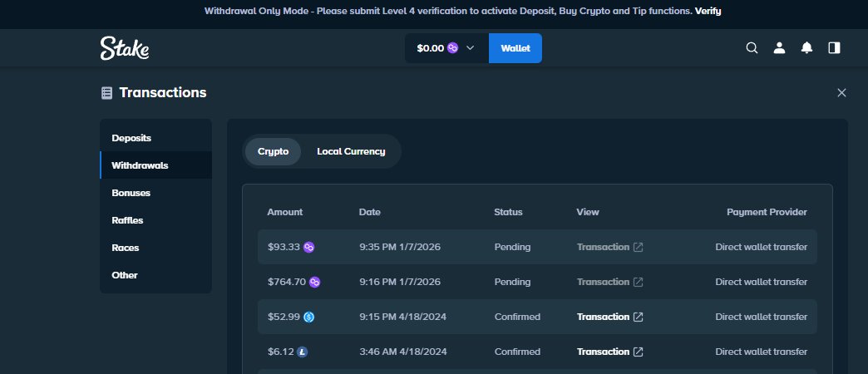Click the $52.99 amount
This screenshot has height=374, width=868.
click(x=284, y=317)
